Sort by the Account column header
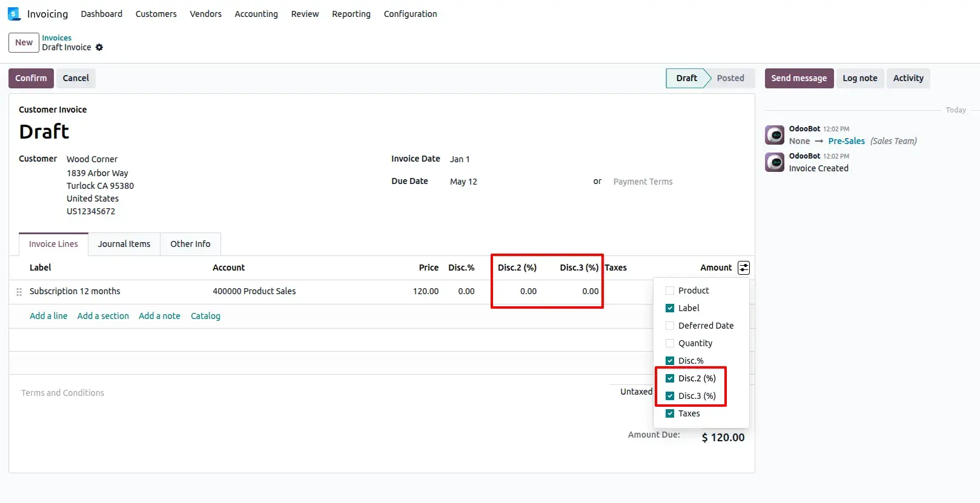 (x=228, y=268)
